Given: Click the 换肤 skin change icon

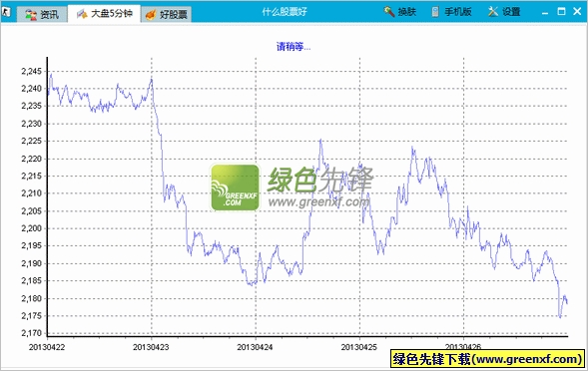Looking at the screenshot, I should [389, 12].
